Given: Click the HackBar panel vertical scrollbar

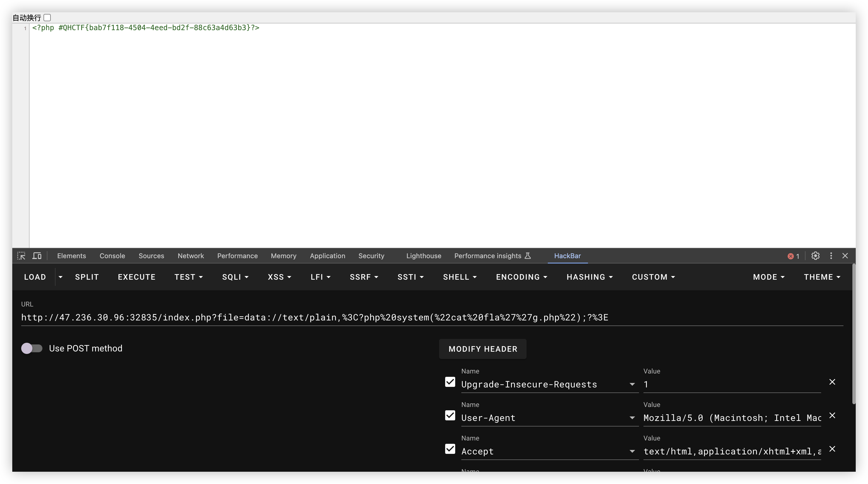Looking at the screenshot, I should pyautogui.click(x=853, y=334).
